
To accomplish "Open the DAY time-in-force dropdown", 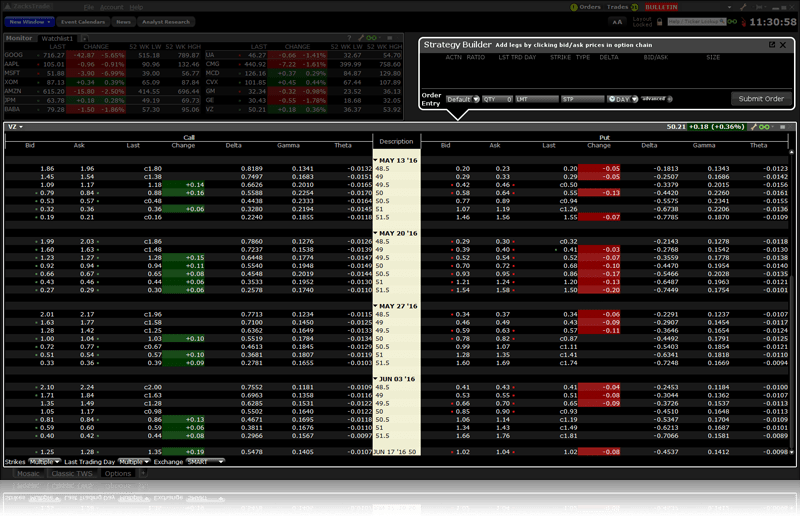I will coord(622,99).
